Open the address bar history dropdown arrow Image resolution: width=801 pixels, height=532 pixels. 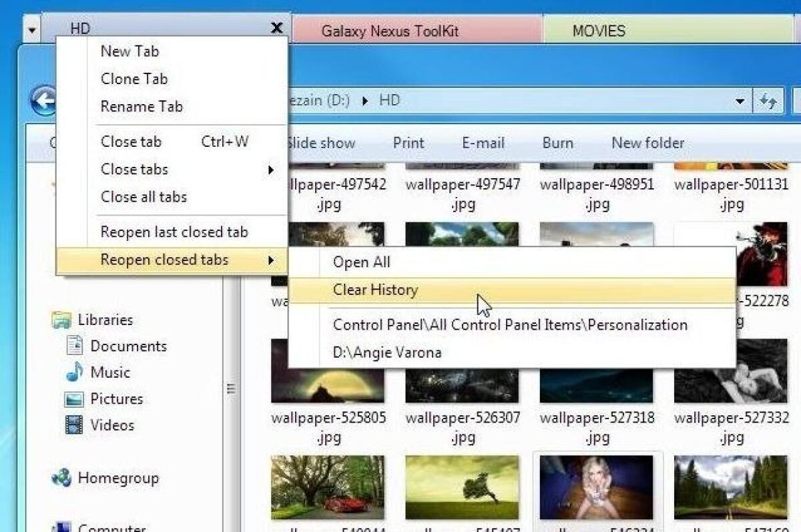point(740,100)
